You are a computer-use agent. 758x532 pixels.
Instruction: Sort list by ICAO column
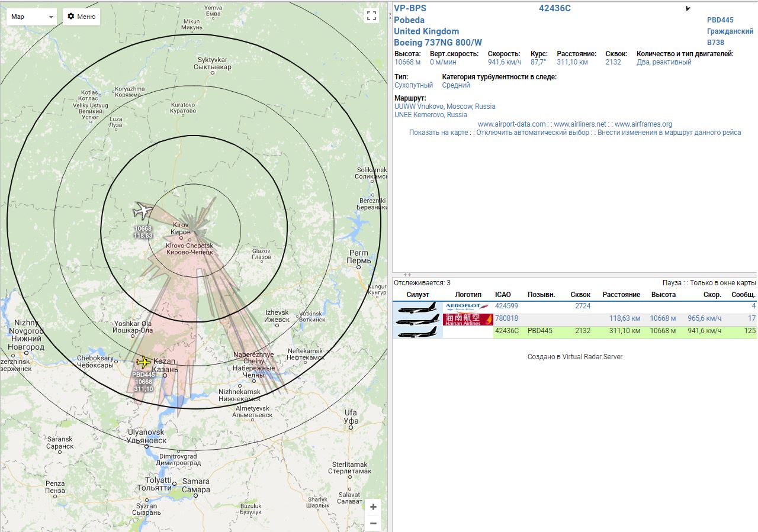pyautogui.click(x=503, y=295)
